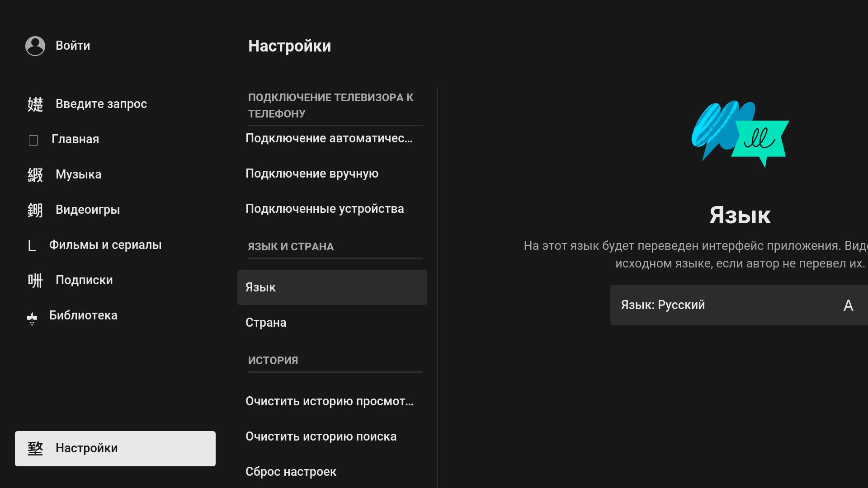The width and height of the screenshot is (868, 488).
Task: Open the automatic connection setting
Action: pos(329,138)
